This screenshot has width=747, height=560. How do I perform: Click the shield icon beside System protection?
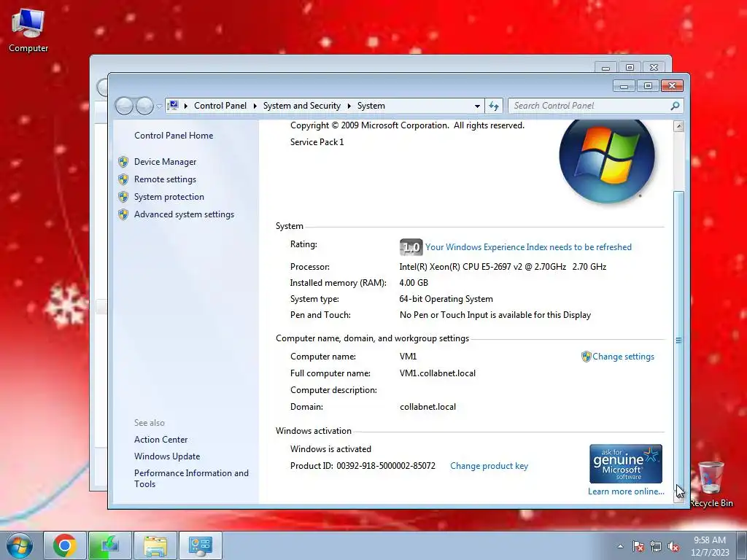click(x=123, y=197)
